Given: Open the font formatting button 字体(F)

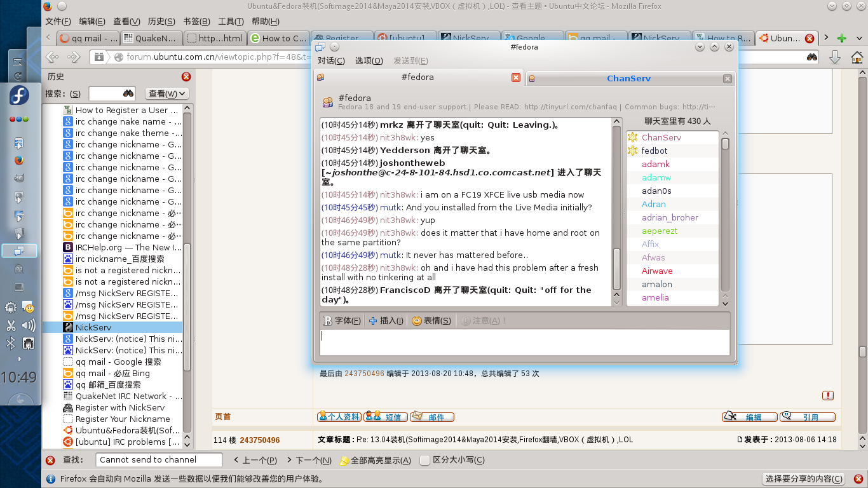Looking at the screenshot, I should pos(342,321).
